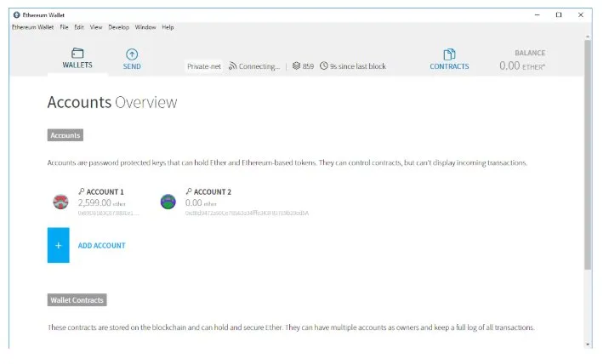Click the key icon beside Account 1
This screenshot has width=609, height=364.
pyautogui.click(x=81, y=191)
